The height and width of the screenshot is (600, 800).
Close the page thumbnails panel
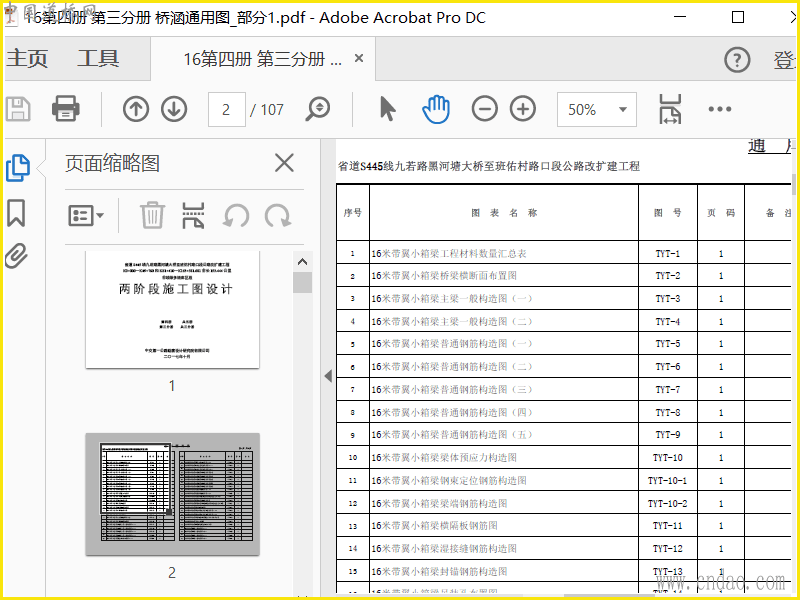[x=284, y=163]
